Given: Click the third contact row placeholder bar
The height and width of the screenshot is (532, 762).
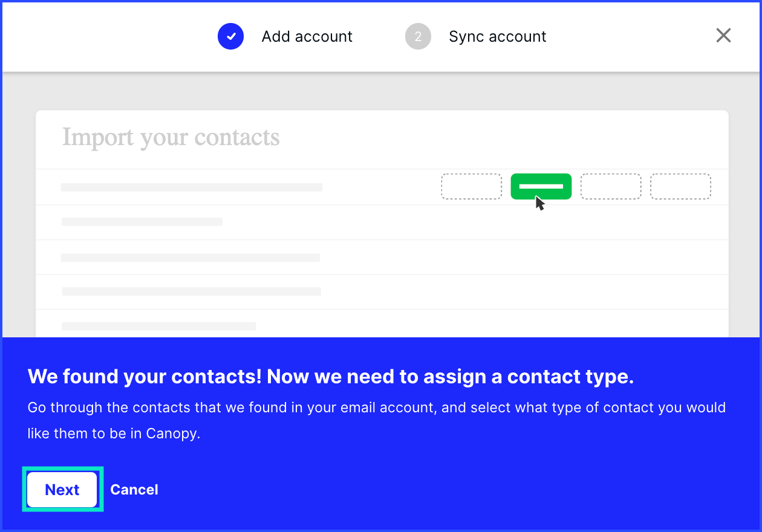Looking at the screenshot, I should click(190, 258).
